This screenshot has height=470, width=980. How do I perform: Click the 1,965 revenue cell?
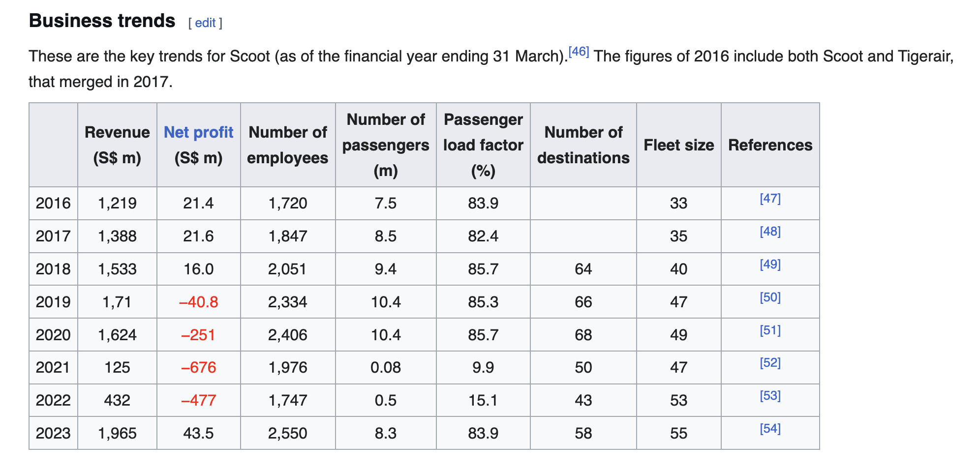tap(117, 433)
